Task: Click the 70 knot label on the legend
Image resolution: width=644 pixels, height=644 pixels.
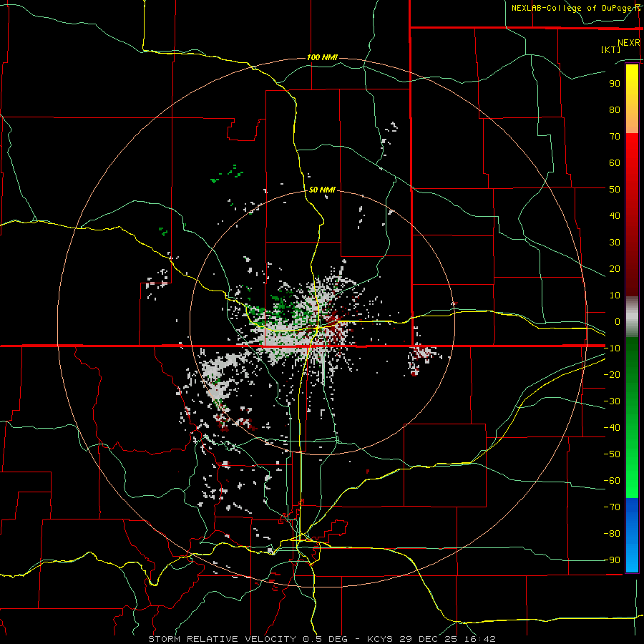Action: coord(615,137)
